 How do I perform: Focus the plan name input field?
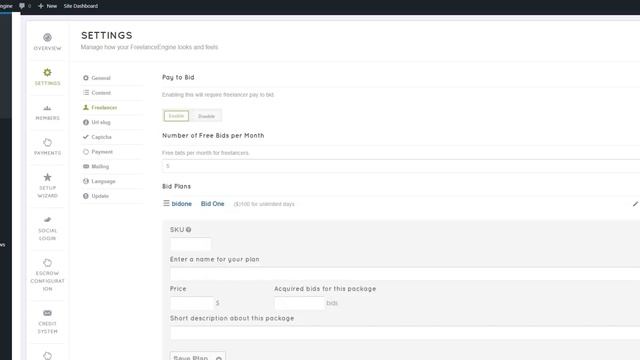point(405,274)
